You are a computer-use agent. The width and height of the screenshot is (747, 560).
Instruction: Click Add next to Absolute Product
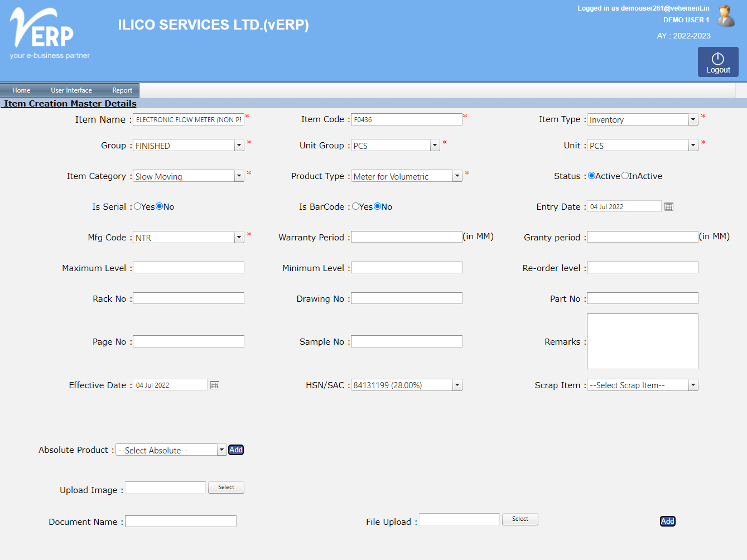click(x=236, y=450)
